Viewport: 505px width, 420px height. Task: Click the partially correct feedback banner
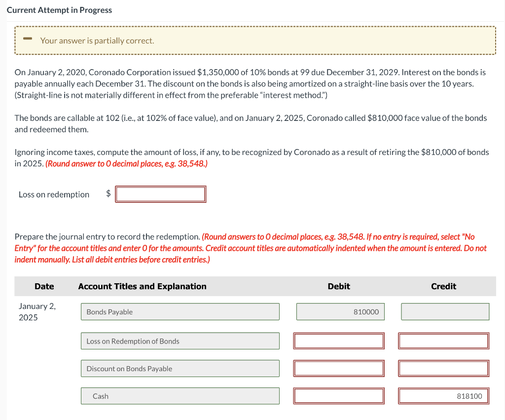(254, 40)
